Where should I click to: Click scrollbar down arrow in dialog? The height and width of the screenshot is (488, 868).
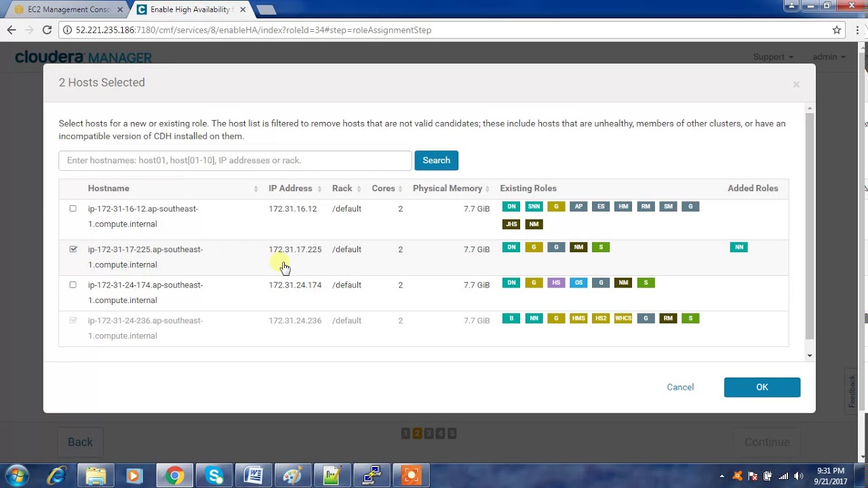point(809,356)
